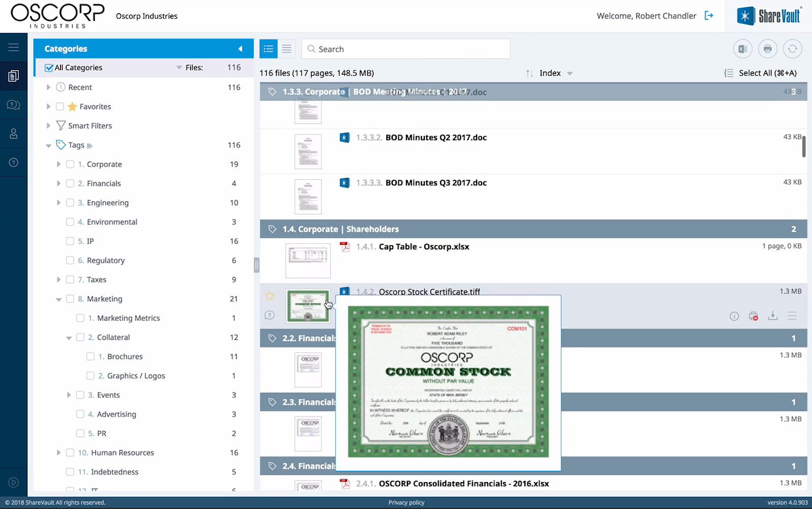Open the Files dropdown arrow
Viewport: 812px width, 509px height.
click(x=179, y=68)
